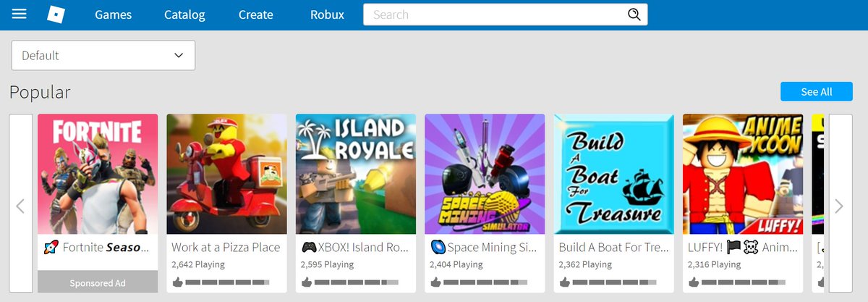Open the Space Mining Simulator thumbnail
The height and width of the screenshot is (302, 868).
point(485,174)
